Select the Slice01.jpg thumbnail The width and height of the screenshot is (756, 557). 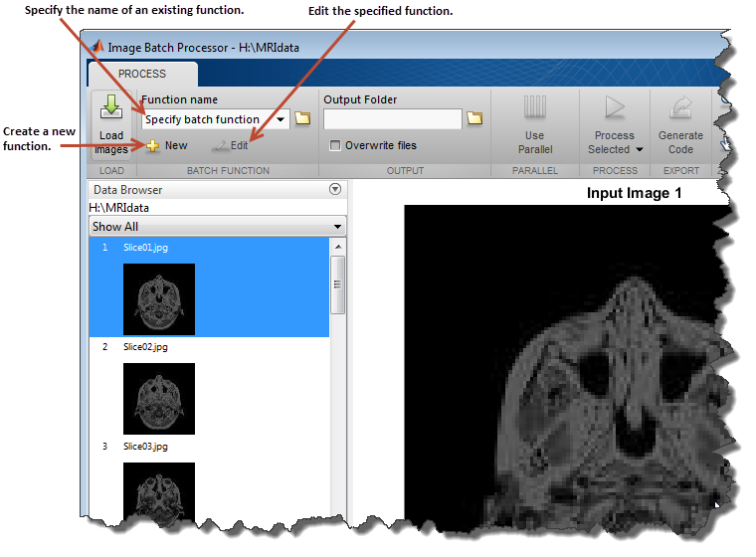tap(158, 298)
